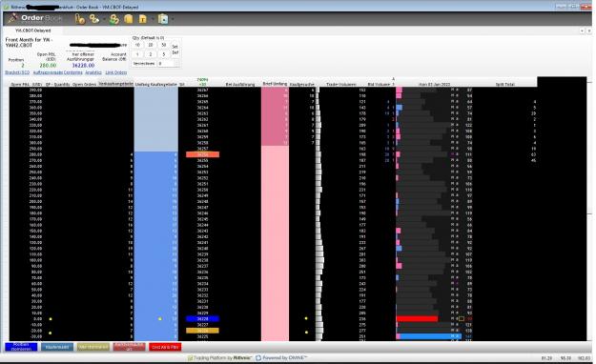Click the Trade Volumen column header
This screenshot has width=596, height=364.
341,85
